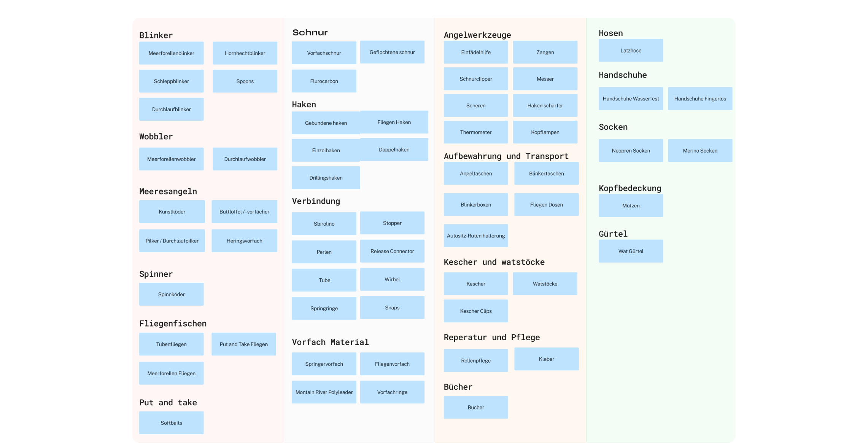Toggle Autositz-Ruten halterung storage option
Image resolution: width=868 pixels, height=443 pixels.
coord(475,236)
